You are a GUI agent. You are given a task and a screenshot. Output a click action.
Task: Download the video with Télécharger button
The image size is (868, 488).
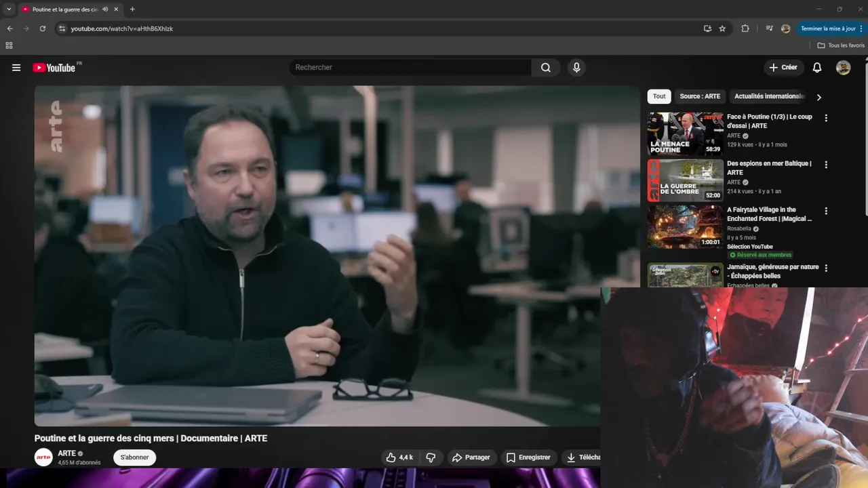tap(582, 457)
